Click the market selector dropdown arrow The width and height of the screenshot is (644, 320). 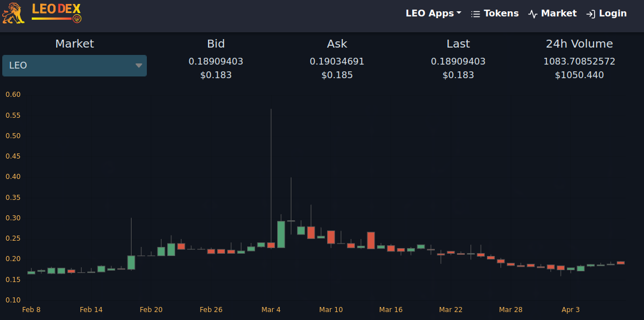click(x=139, y=66)
